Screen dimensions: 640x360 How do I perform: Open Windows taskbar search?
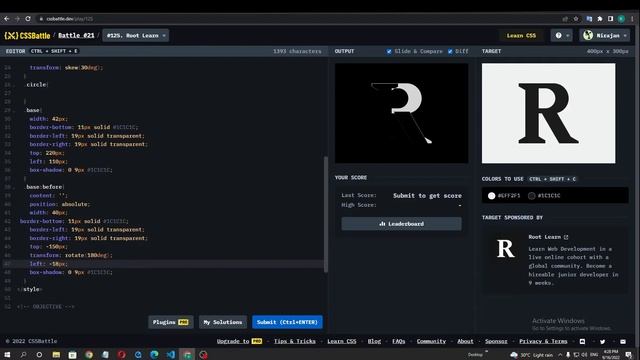coord(23,354)
